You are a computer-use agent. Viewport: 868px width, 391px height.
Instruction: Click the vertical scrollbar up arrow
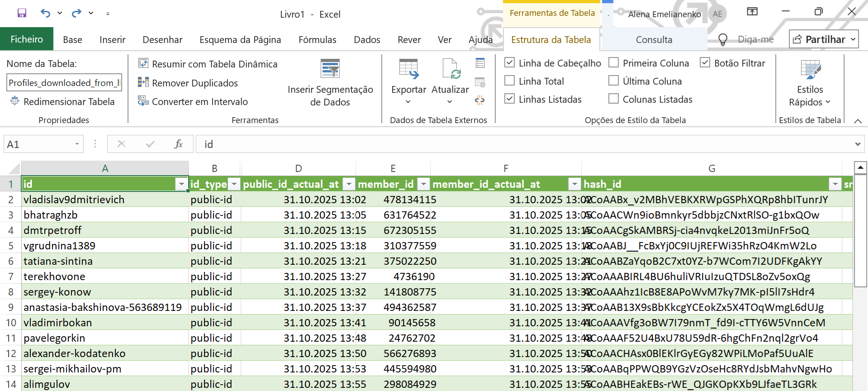[x=860, y=167]
